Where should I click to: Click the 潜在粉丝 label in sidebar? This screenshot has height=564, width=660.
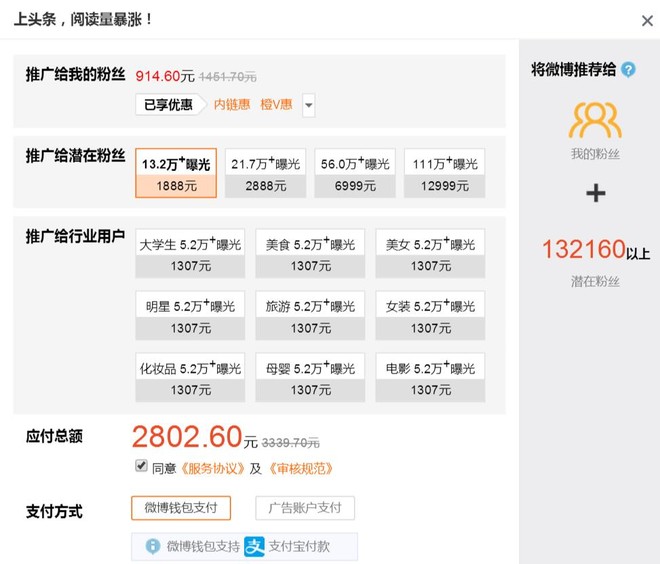[595, 281]
